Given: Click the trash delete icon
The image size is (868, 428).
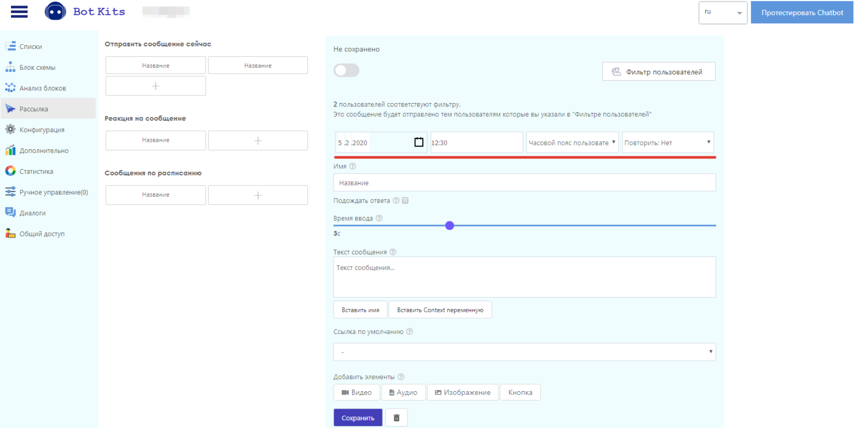Looking at the screenshot, I should point(396,418).
